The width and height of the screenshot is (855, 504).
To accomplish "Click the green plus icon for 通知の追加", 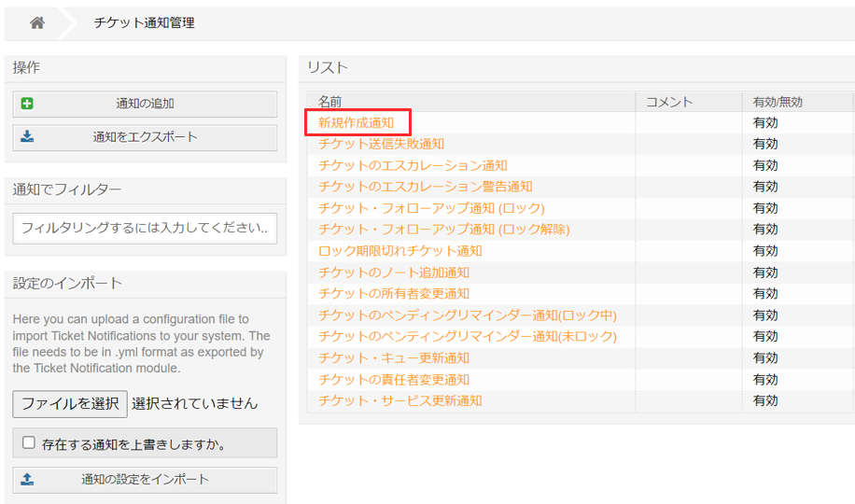I will [x=27, y=103].
